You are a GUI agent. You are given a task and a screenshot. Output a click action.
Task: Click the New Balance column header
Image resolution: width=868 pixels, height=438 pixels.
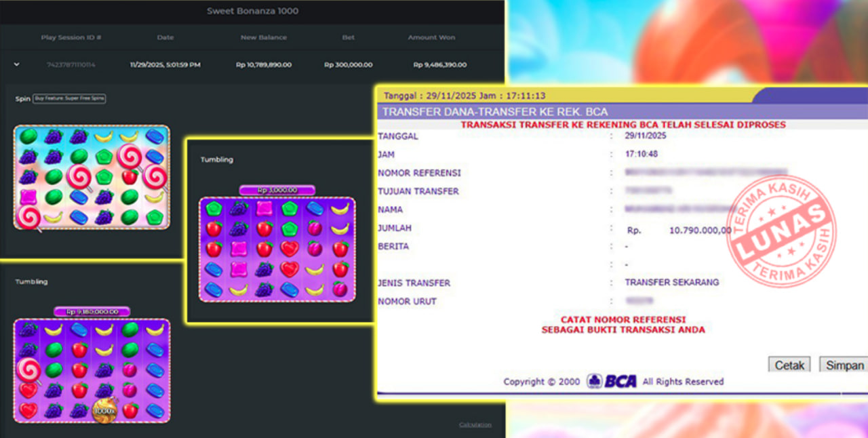click(x=263, y=38)
